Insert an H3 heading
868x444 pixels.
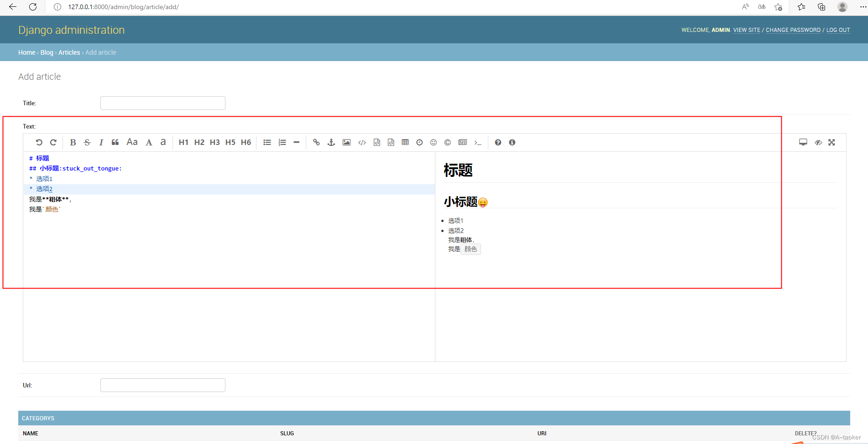pyautogui.click(x=215, y=142)
